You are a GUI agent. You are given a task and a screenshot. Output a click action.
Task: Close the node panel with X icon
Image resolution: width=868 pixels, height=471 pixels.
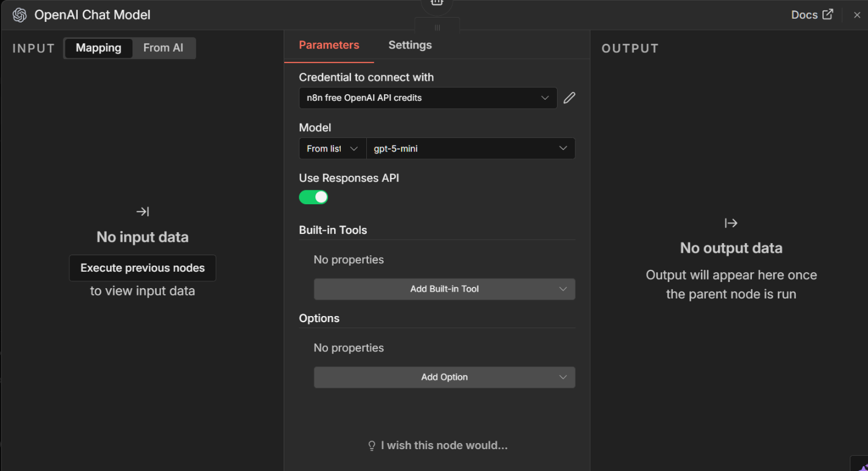pyautogui.click(x=857, y=15)
